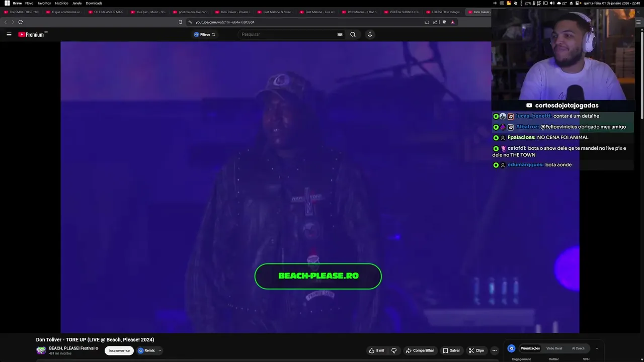644x362 pixels.
Task: Open the Histórico menu
Action: pos(61,3)
